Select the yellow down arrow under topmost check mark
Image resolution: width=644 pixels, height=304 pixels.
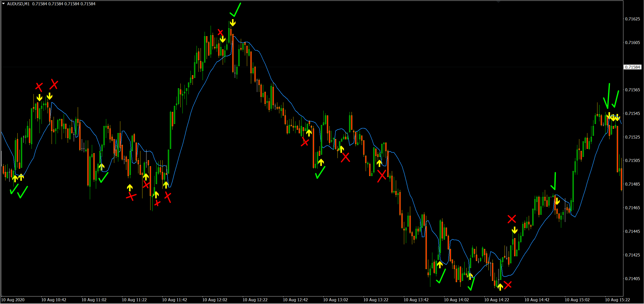pos(233,23)
